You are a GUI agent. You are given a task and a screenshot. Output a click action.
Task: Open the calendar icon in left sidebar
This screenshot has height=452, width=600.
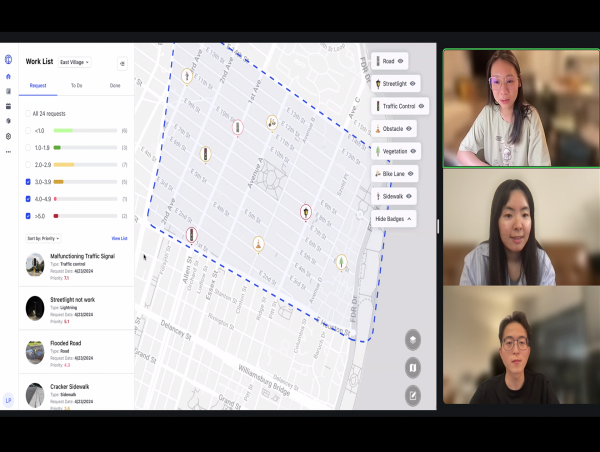pos(8,106)
